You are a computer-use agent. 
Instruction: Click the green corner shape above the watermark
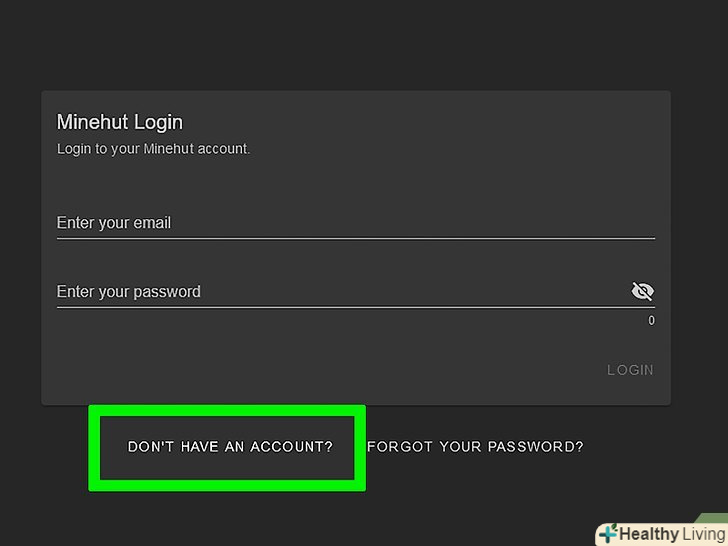coord(712,518)
